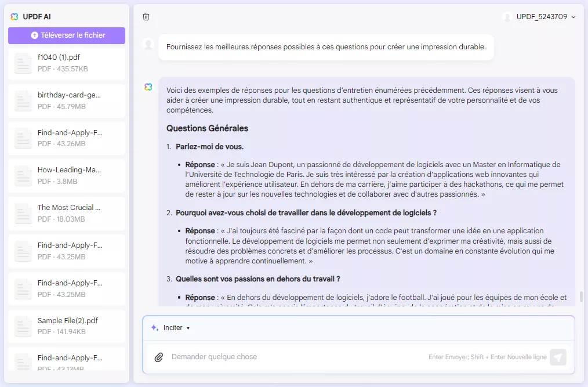Click the Demander quelque chose input field

[290, 357]
